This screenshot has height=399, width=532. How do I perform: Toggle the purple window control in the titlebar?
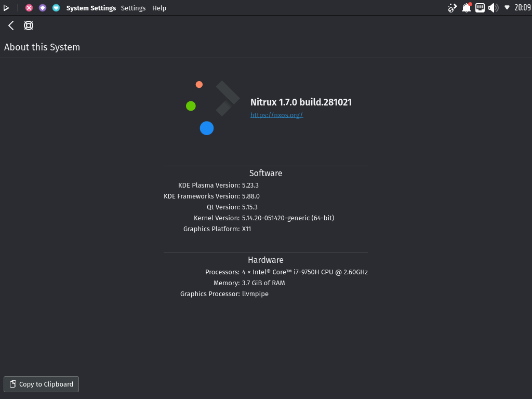click(42, 8)
